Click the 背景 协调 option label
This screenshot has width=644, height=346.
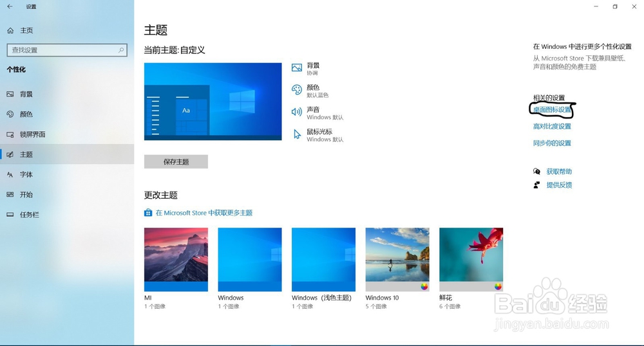tap(313, 69)
